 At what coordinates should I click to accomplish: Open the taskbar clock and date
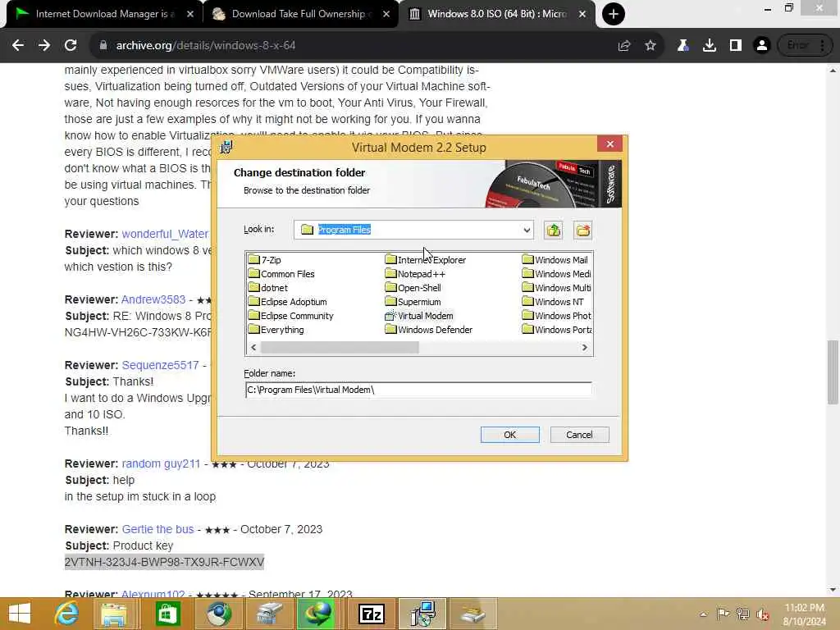pos(804,614)
